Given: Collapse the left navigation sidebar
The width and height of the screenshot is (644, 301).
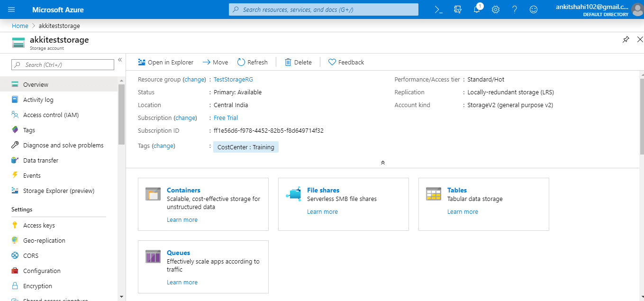Looking at the screenshot, I should 120,60.
